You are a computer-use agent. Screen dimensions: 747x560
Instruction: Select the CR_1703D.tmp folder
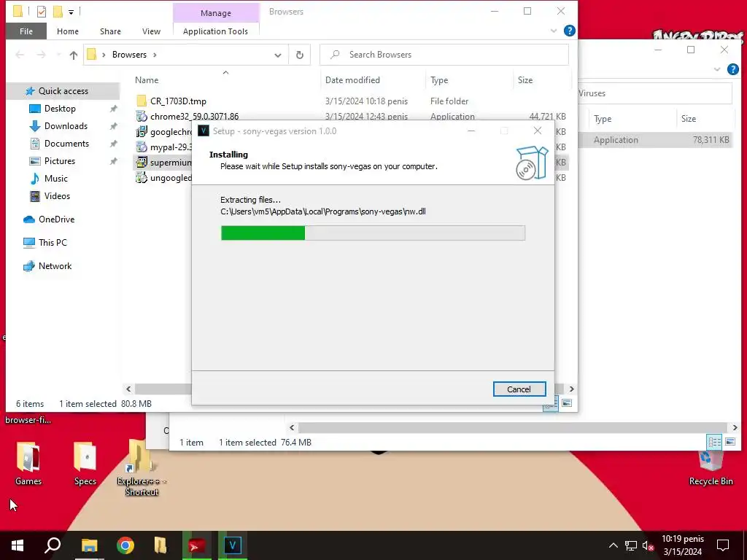tap(178, 101)
